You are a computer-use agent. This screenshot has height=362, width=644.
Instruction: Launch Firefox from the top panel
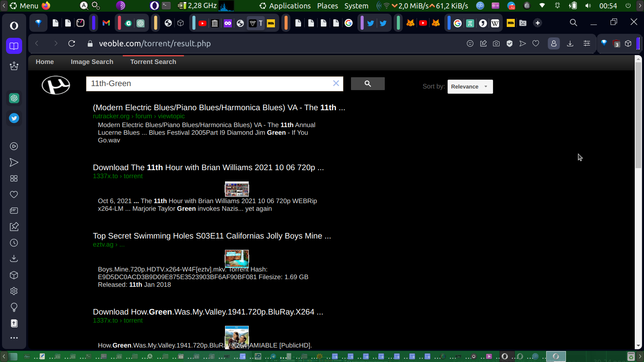point(46,6)
